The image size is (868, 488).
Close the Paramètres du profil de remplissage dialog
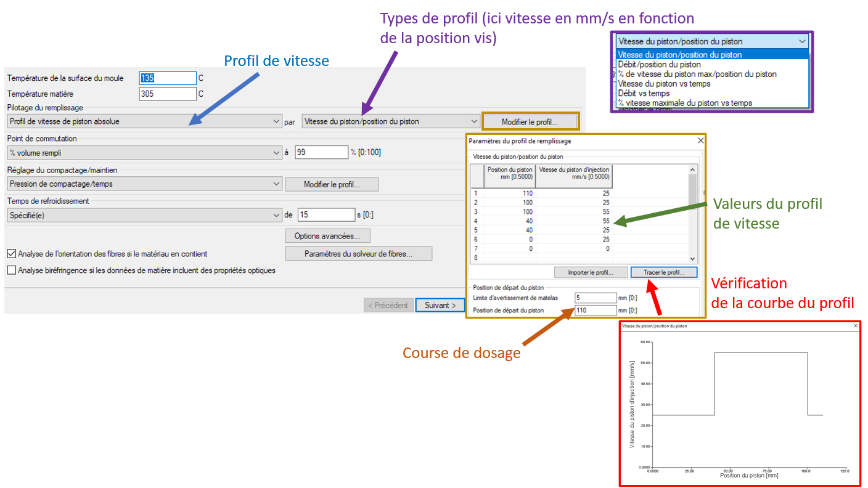[x=700, y=140]
